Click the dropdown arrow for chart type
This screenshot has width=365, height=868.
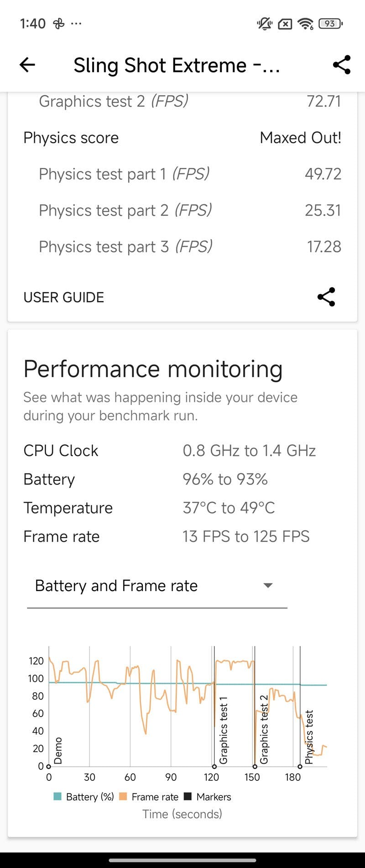tap(268, 586)
